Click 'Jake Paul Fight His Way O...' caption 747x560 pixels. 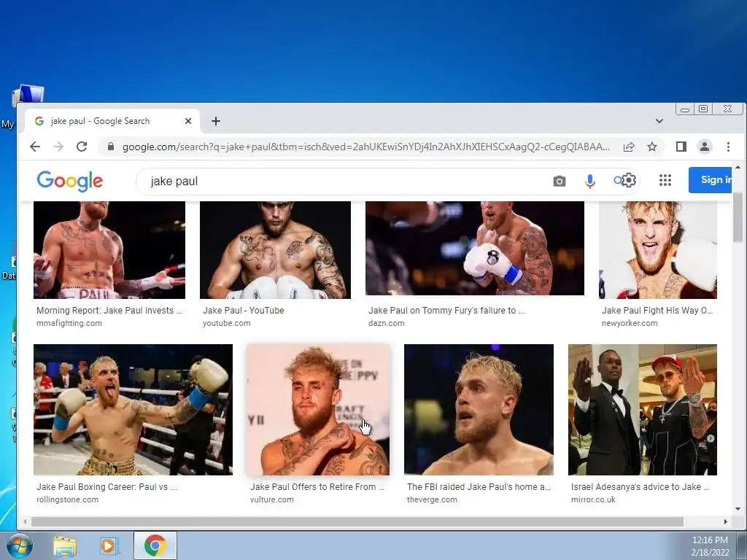pos(657,311)
